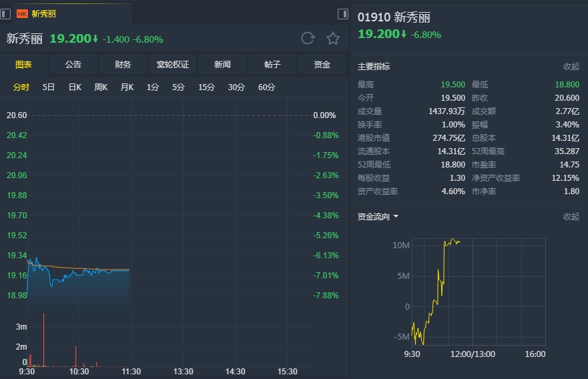This screenshot has width=588, height=379.
Task: Toggle the right sidebar panel icon
Action: [343, 13]
